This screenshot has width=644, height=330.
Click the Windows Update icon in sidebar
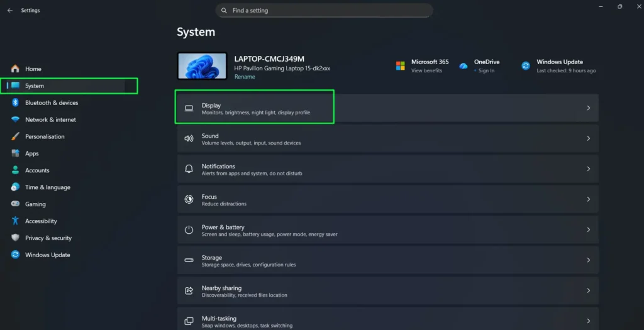15,255
